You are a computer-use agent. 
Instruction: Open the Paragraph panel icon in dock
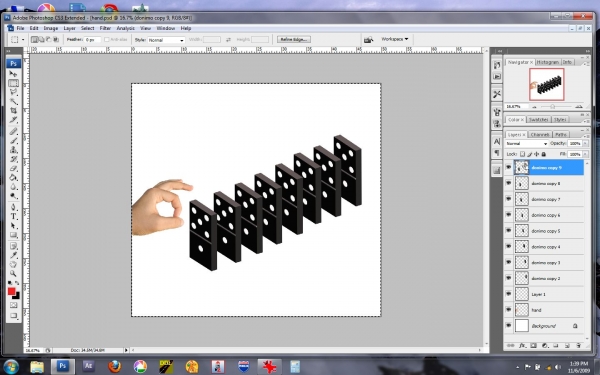(497, 153)
